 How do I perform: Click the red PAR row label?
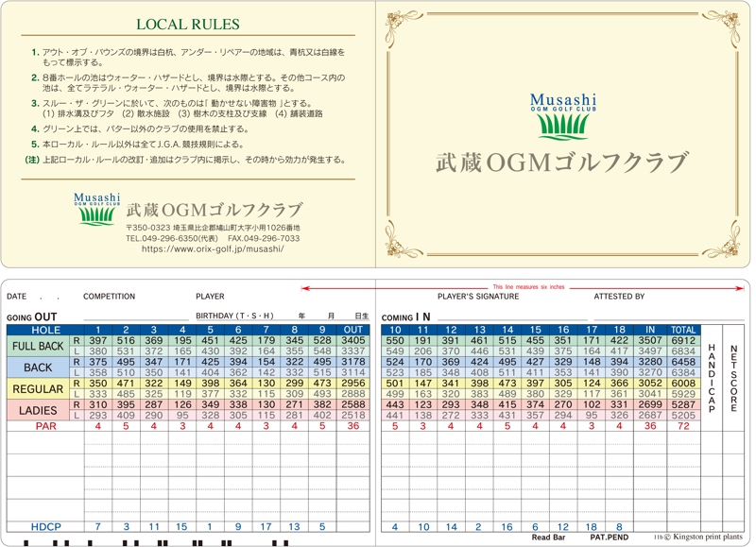(x=45, y=426)
